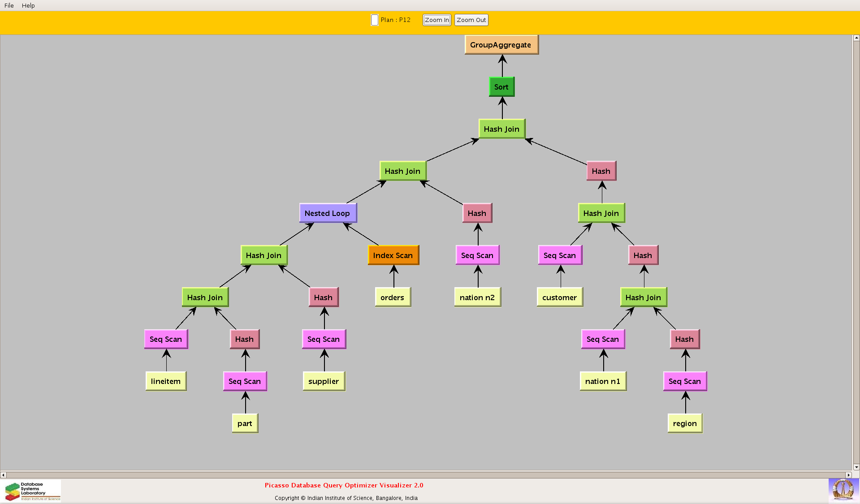The image size is (860, 504).
Task: Click the horizontal scrollbar right arrow
Action: pos(848,474)
